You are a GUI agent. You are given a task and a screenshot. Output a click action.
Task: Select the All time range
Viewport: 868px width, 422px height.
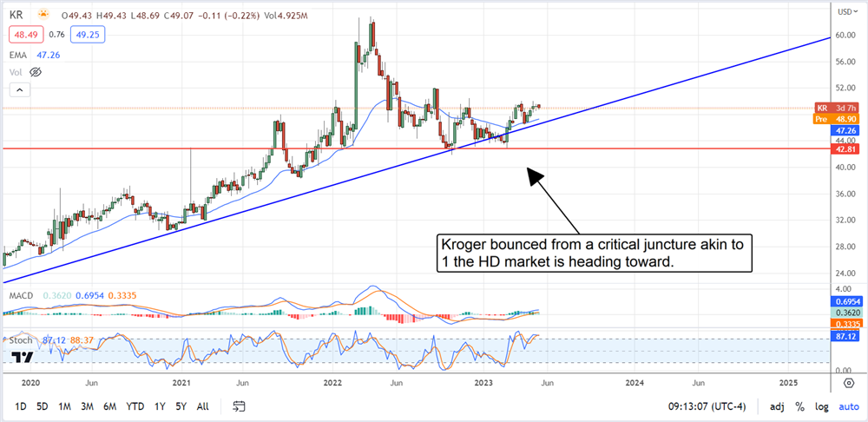click(202, 406)
